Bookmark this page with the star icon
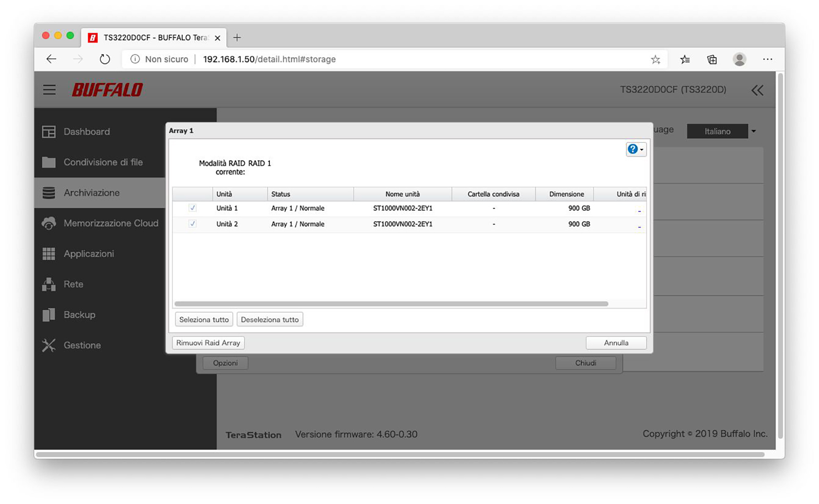Screen dimensions: 819x504 [x=655, y=59]
